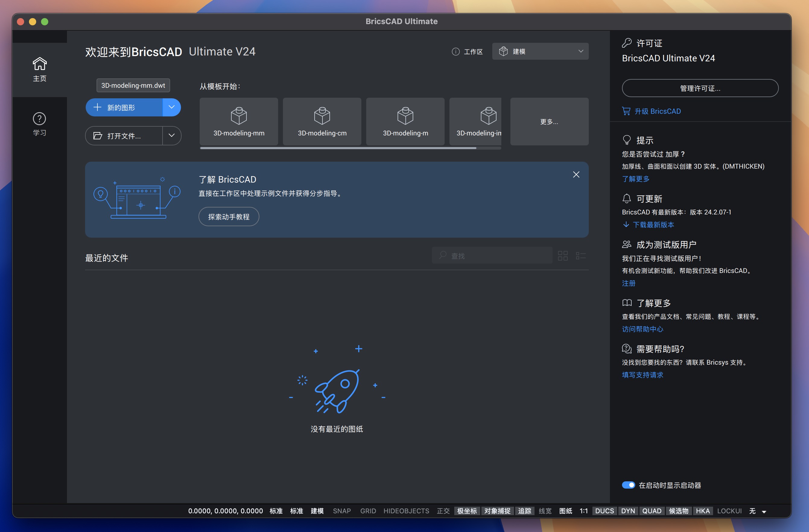
Task: Click the search magnifier icon in 查找 field
Action: tap(443, 255)
